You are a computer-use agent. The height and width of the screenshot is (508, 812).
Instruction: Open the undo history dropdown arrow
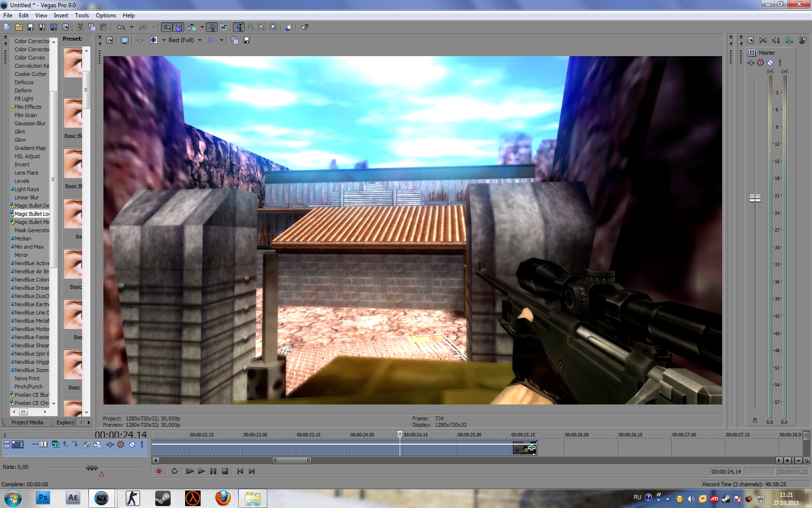coord(131,27)
